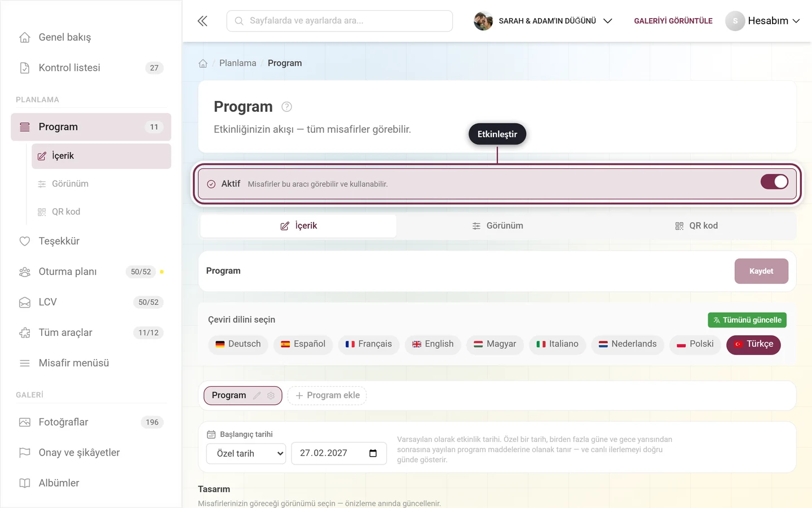
Task: Click the 27.02.2027 date field
Action: 339,453
